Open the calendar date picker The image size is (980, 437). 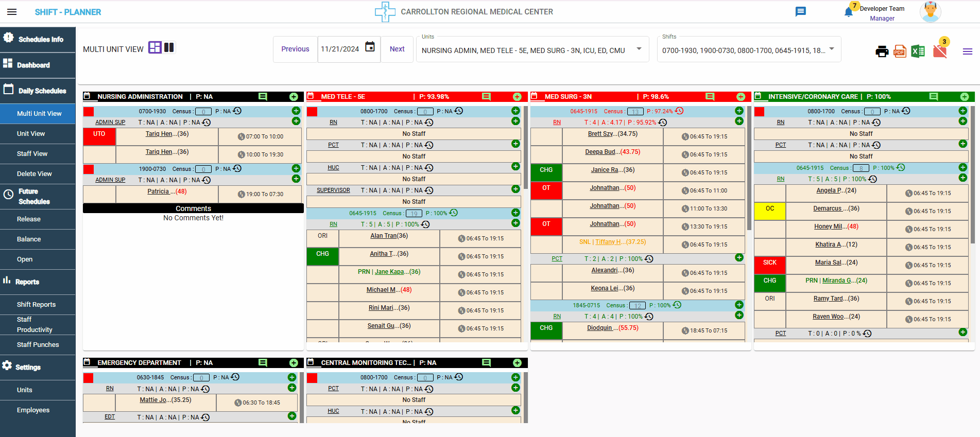pyautogui.click(x=370, y=47)
